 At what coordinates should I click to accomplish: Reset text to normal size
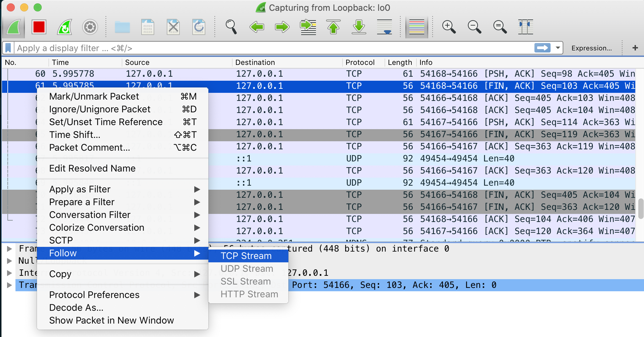click(500, 27)
